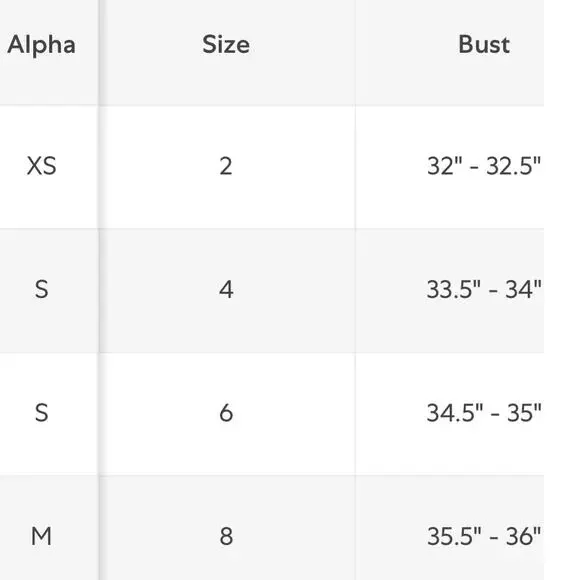Click the Size column header
The height and width of the screenshot is (580, 580).
click(x=226, y=45)
